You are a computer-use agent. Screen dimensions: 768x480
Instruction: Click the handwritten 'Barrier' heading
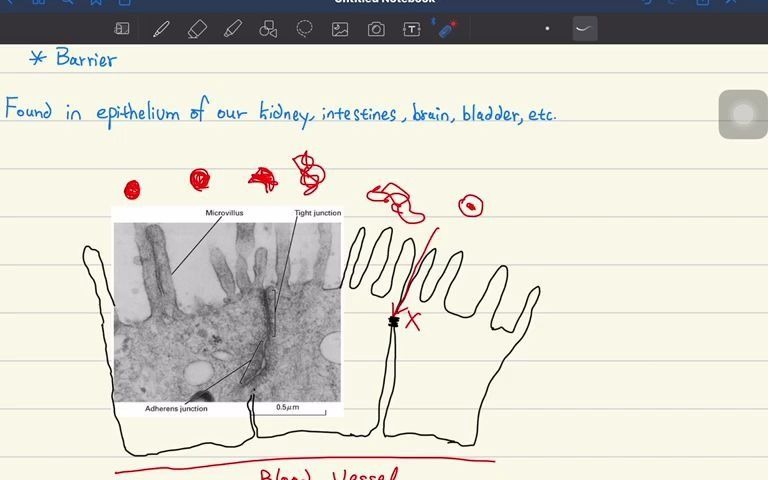(86, 58)
